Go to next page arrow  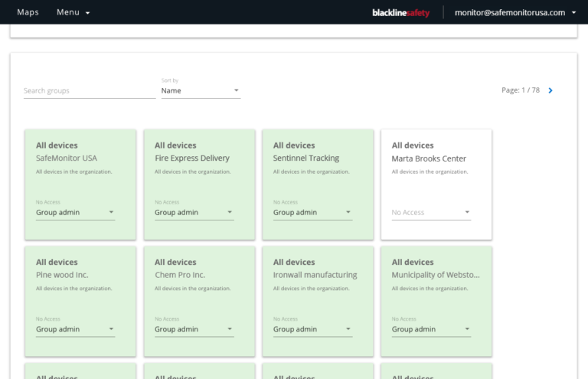[550, 90]
